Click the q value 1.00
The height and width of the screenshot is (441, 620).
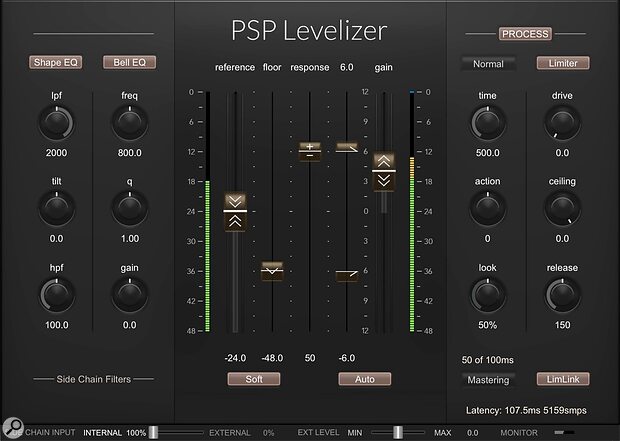(x=130, y=239)
